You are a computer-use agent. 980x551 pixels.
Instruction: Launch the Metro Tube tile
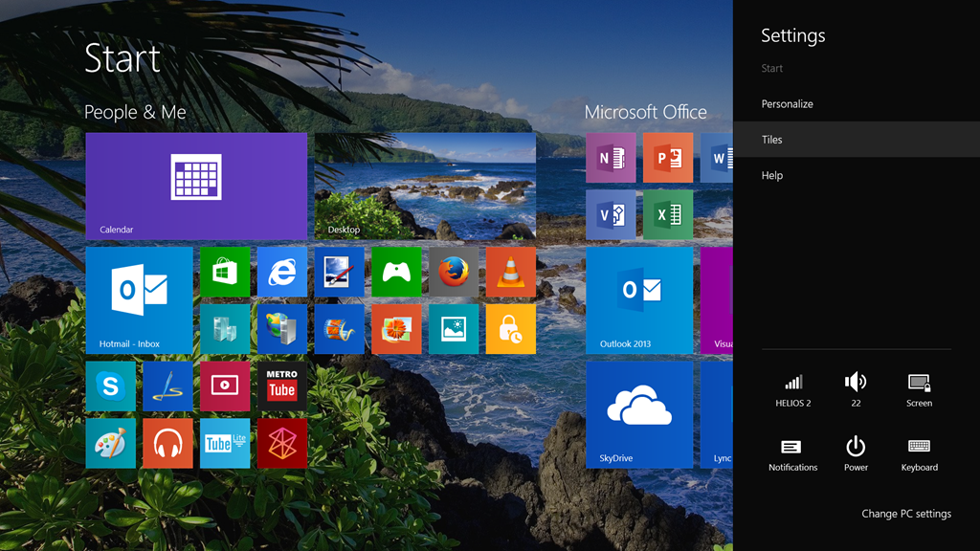click(x=282, y=386)
